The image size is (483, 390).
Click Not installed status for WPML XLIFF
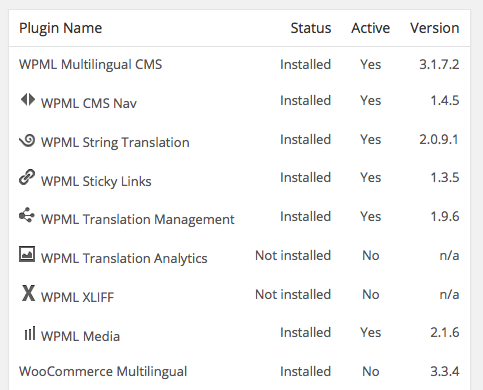(x=293, y=294)
